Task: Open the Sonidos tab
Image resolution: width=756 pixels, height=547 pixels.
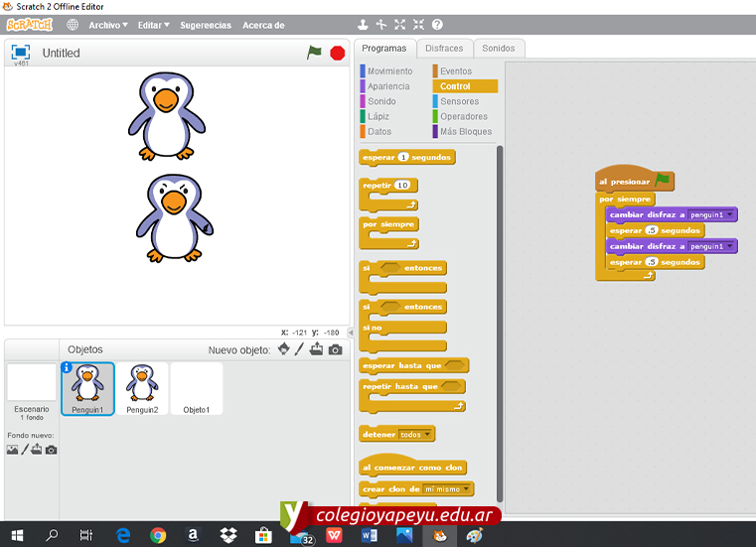Action: click(498, 48)
